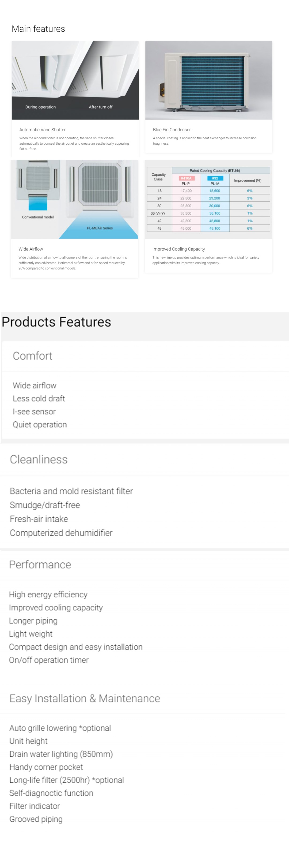Screen dimensions: 289x868
Task: Select the High energy efficiency item
Action: click(x=48, y=594)
